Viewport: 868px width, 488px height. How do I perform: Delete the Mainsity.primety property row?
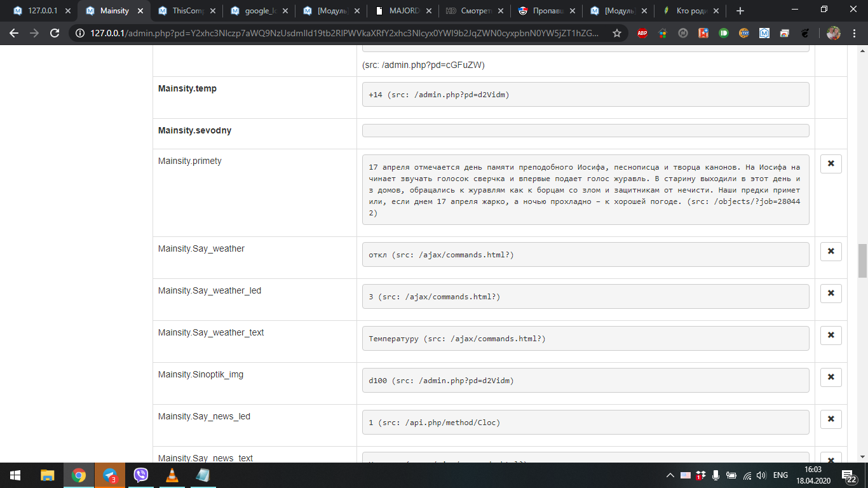coord(831,164)
